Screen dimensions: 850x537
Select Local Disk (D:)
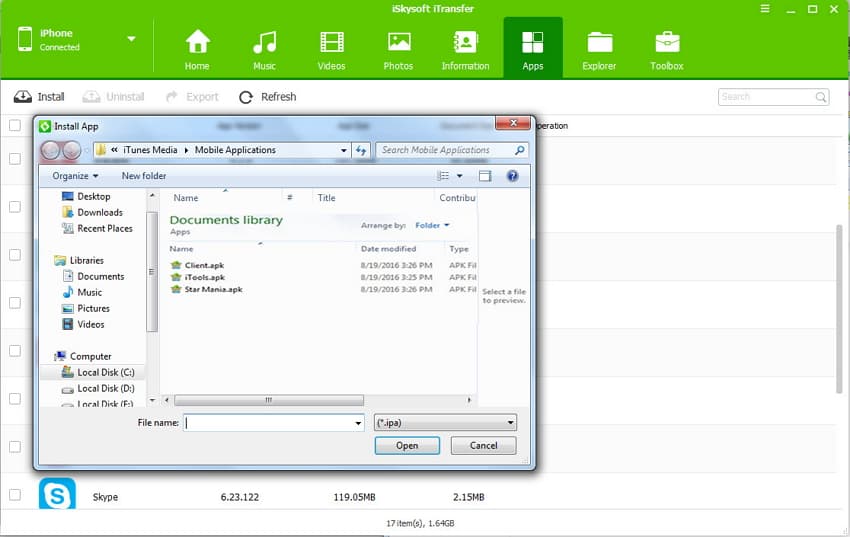pyautogui.click(x=98, y=389)
